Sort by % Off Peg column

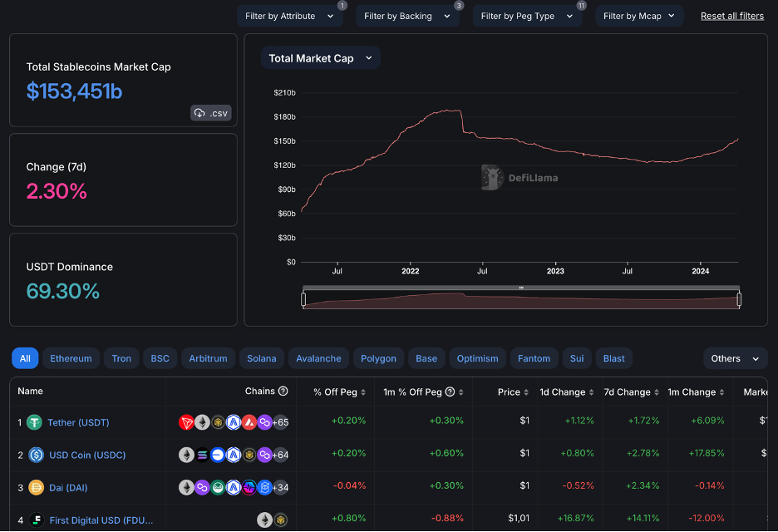339,392
